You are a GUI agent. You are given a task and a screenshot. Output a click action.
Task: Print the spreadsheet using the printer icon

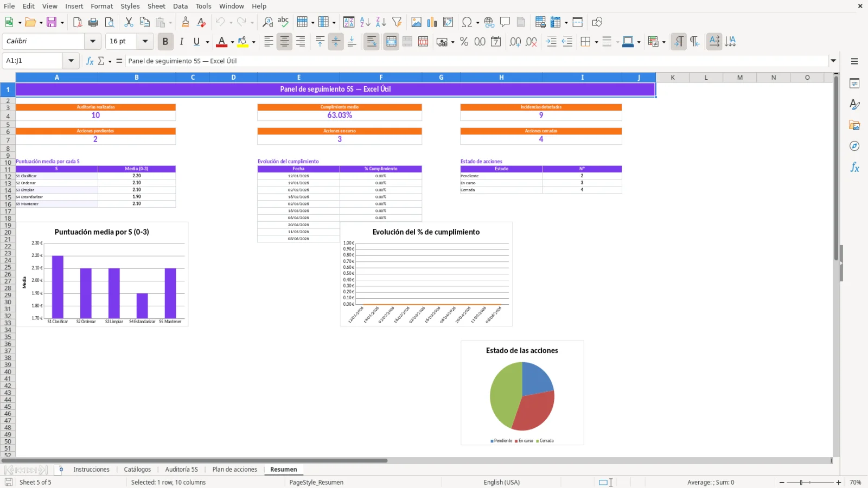click(93, 22)
